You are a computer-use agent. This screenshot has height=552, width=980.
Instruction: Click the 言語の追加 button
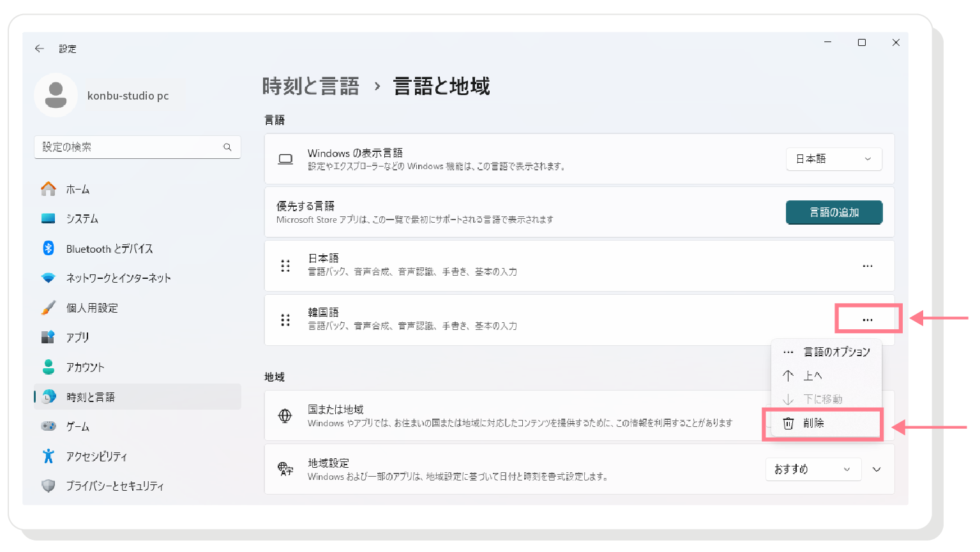(x=834, y=213)
